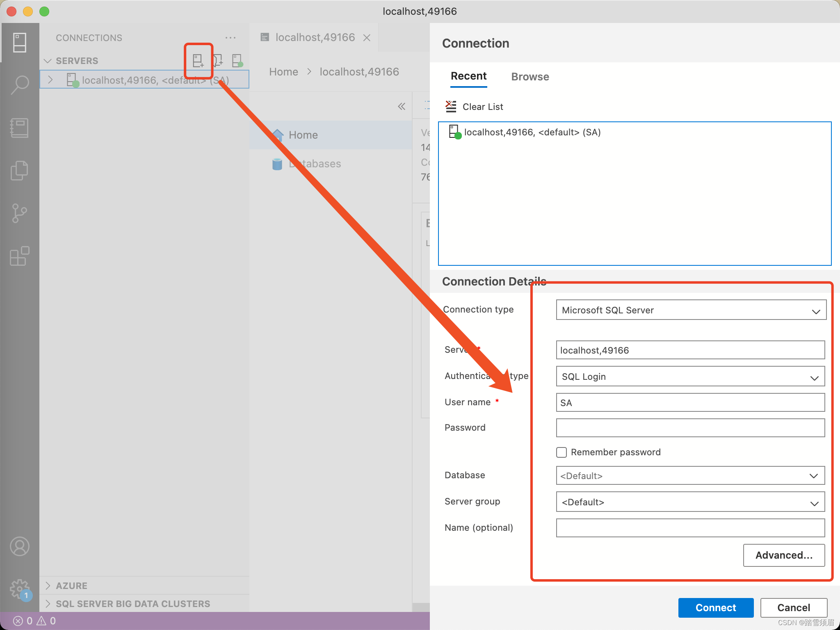Select localhost,49166 server in tree
This screenshot has height=630, width=840.
[x=144, y=80]
